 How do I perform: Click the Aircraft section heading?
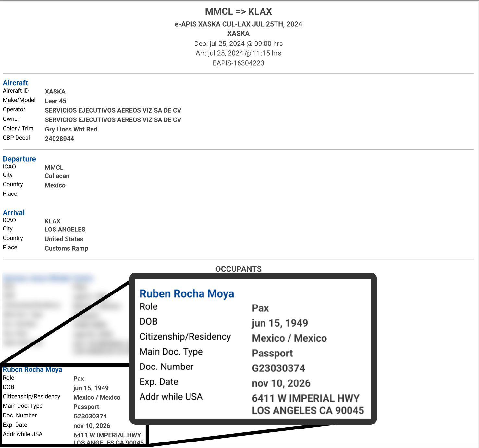pos(15,83)
